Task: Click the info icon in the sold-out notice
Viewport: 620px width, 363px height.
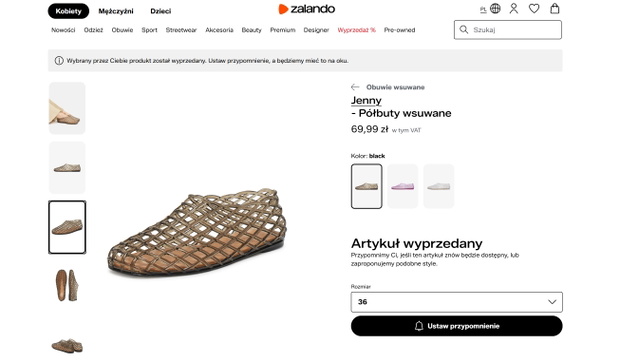Action: coord(59,61)
